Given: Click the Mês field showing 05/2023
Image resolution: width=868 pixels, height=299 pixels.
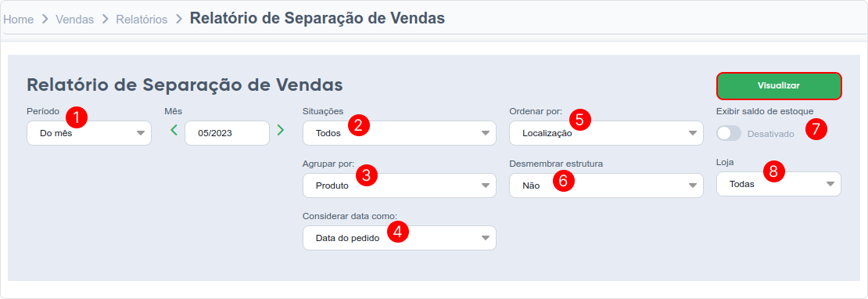Looking at the screenshot, I should [227, 133].
